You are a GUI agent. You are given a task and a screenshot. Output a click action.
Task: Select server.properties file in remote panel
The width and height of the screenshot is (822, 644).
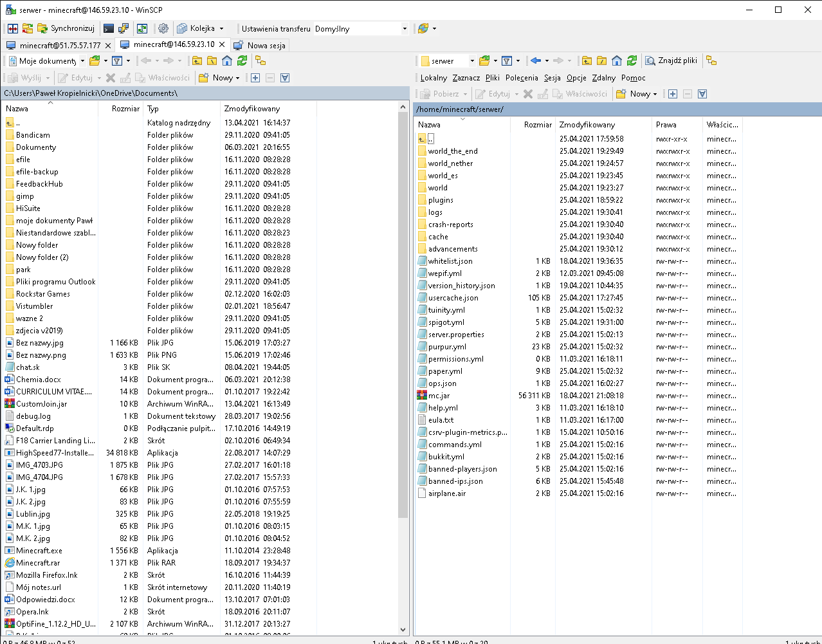pos(456,335)
